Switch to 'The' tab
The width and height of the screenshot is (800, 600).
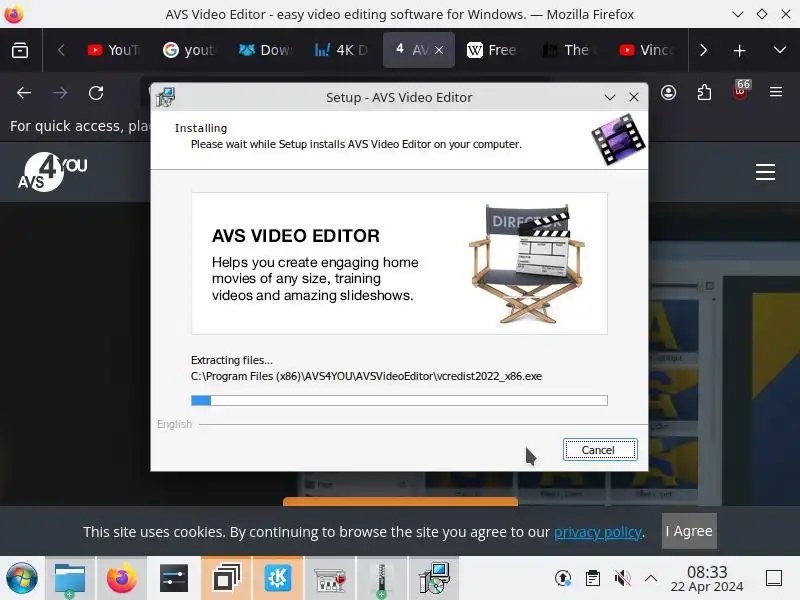568,50
